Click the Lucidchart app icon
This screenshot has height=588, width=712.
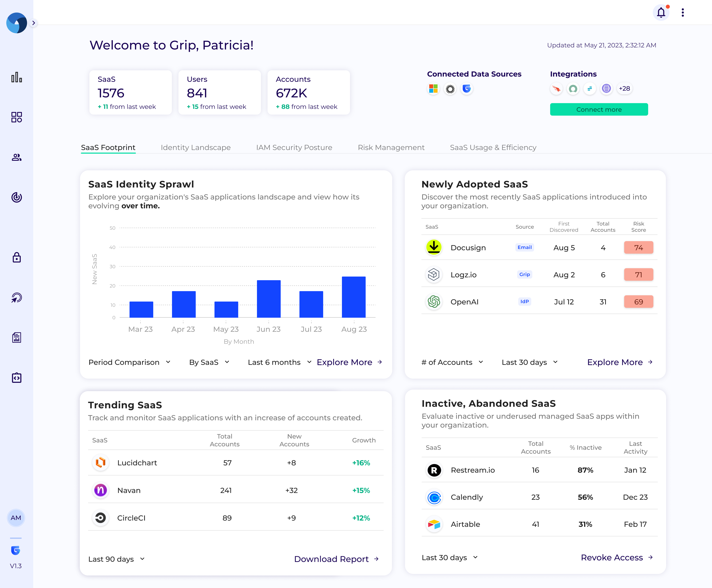click(100, 462)
